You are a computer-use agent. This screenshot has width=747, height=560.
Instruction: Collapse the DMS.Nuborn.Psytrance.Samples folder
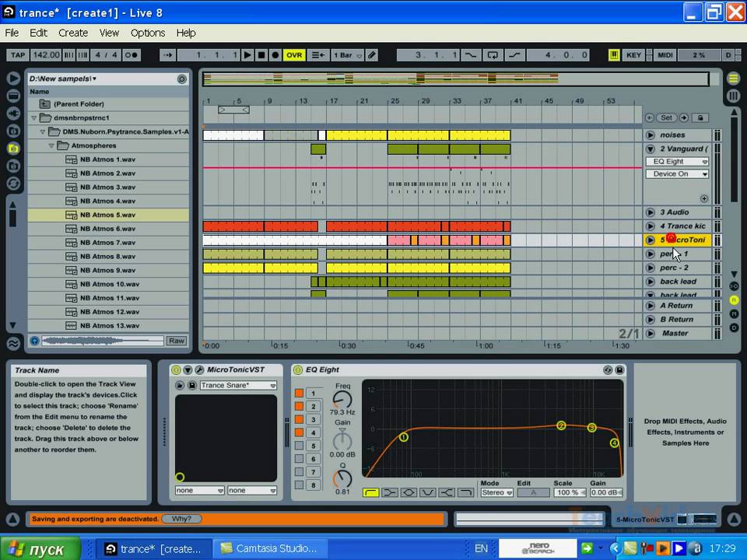coord(42,131)
